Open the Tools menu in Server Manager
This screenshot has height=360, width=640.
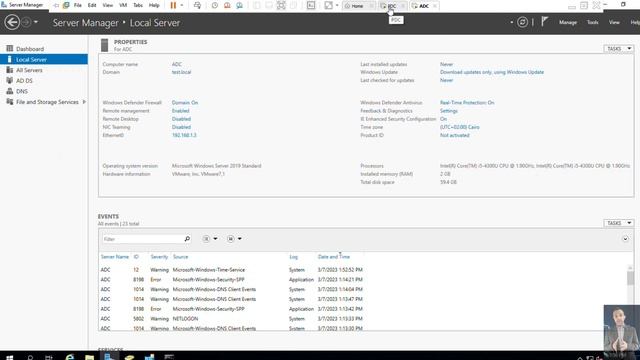[592, 22]
